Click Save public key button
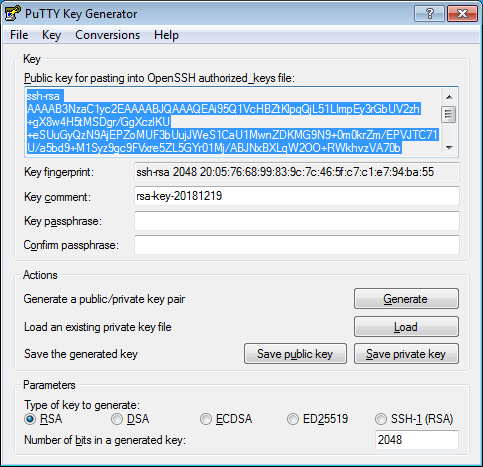 (295, 354)
